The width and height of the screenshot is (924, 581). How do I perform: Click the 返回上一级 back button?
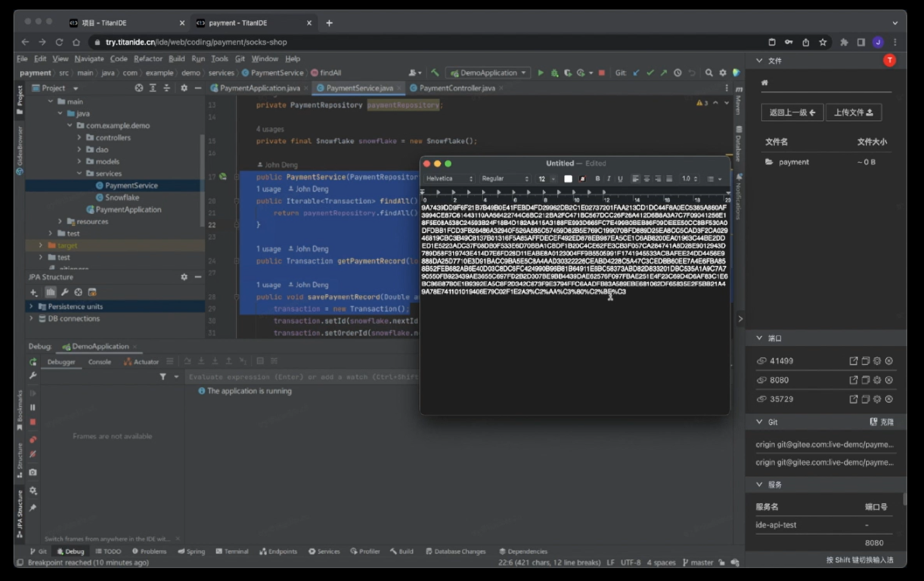click(x=792, y=113)
